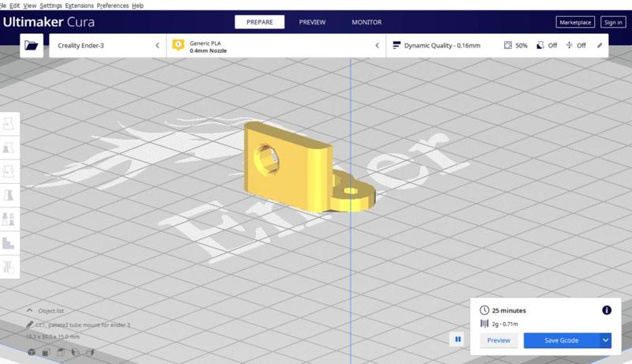Click the infill 50% icon
This screenshot has height=364, width=632.
pos(508,45)
